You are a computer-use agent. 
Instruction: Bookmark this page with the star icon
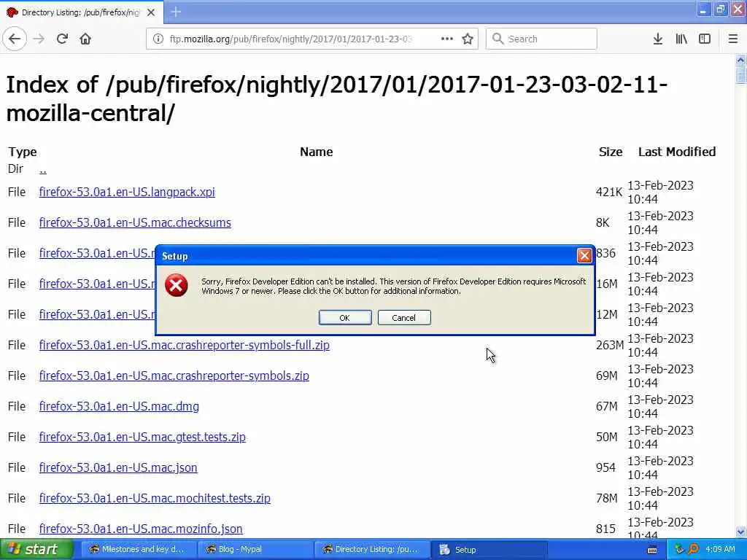468,39
